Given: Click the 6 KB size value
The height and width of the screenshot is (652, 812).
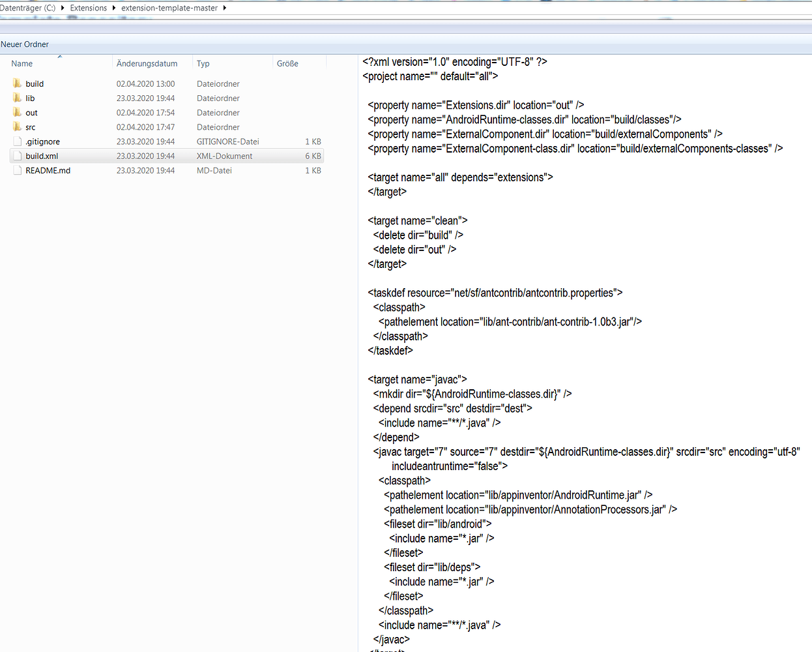Looking at the screenshot, I should [313, 156].
